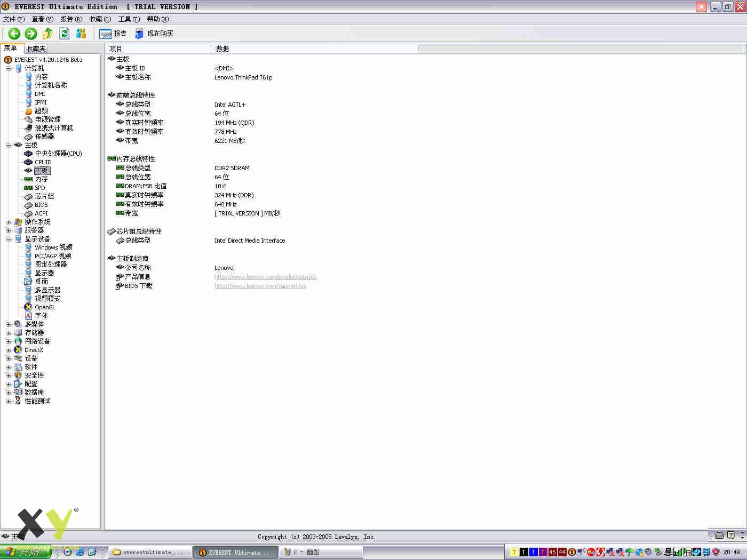
Task: Expand the 安全性 tree node
Action: (x=8, y=375)
